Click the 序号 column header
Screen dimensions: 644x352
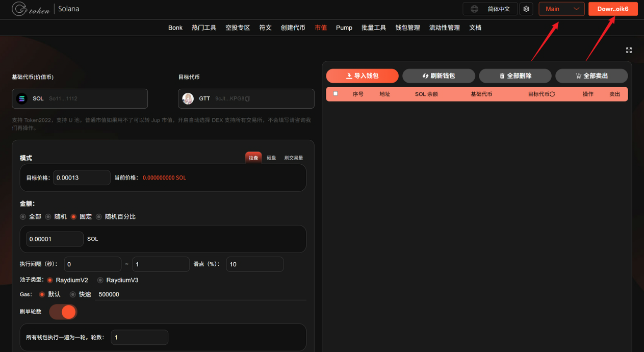click(358, 94)
